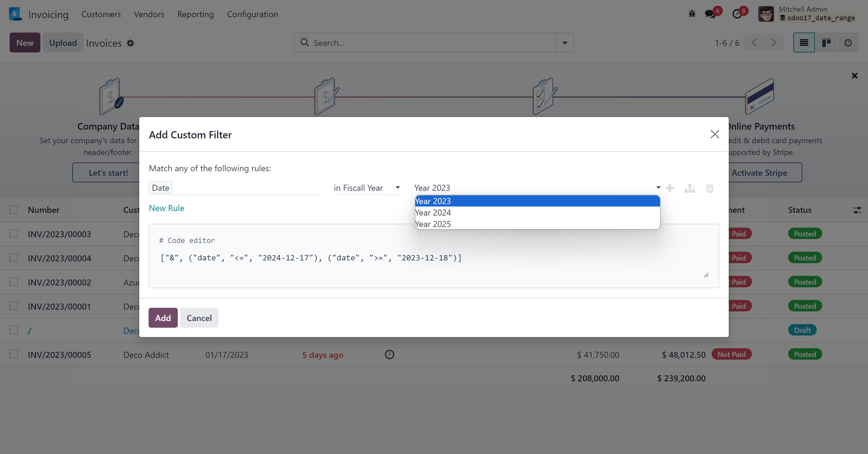Open the activities clock icon

[x=737, y=14]
